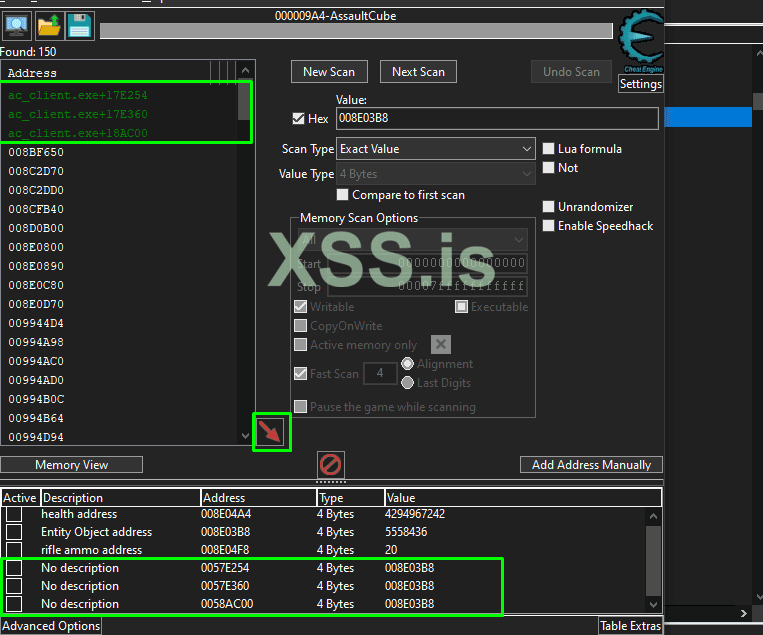Screen dimensions: 763x635
Task: Click the Next Scan button
Action: click(x=418, y=72)
